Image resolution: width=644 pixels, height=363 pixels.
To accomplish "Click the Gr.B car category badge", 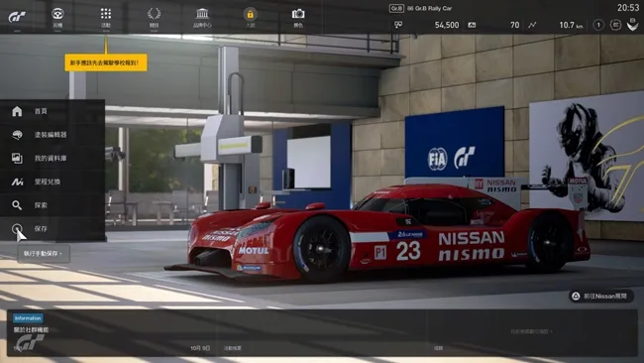I will (396, 8).
